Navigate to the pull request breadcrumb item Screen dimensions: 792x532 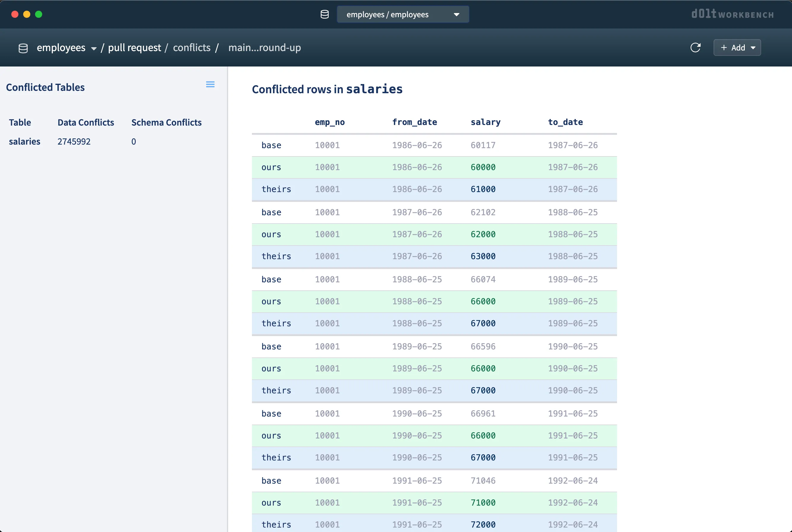pyautogui.click(x=134, y=47)
